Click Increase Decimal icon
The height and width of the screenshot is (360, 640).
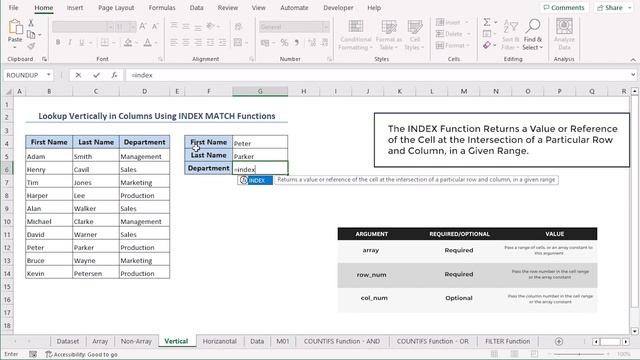coord(312,42)
